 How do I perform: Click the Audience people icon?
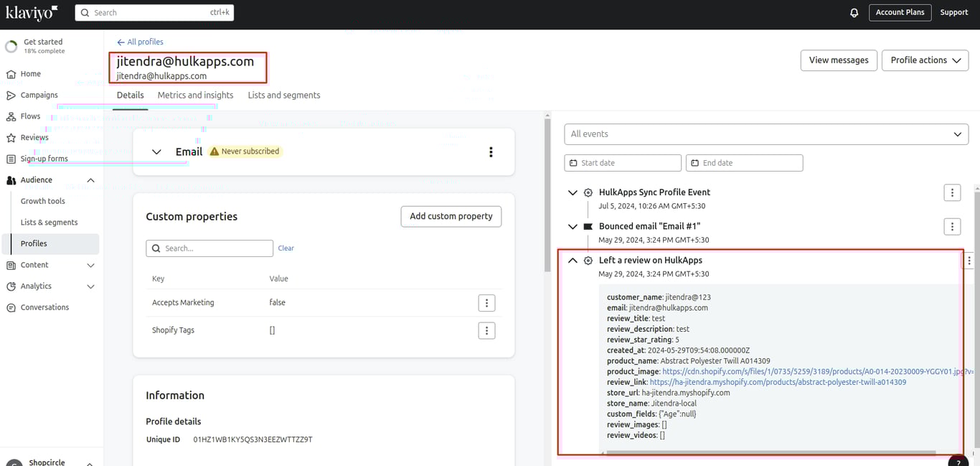(11, 180)
